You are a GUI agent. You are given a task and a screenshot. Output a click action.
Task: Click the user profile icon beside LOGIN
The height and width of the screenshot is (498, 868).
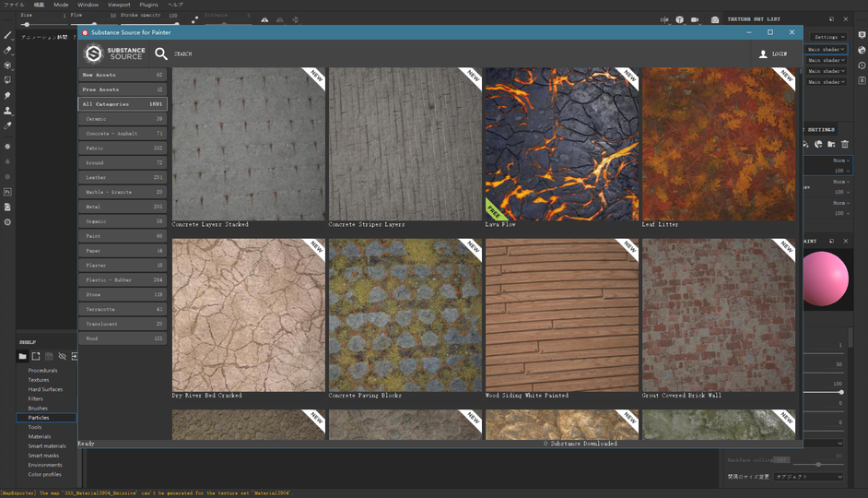pos(763,53)
